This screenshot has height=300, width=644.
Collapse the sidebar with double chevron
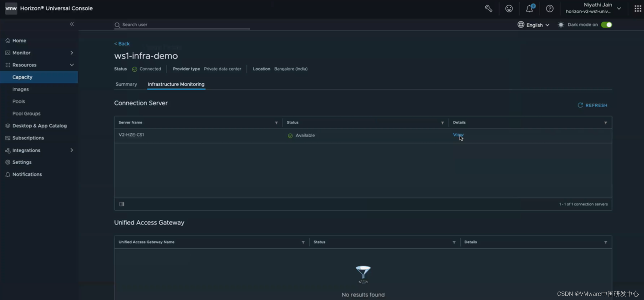[x=72, y=24]
